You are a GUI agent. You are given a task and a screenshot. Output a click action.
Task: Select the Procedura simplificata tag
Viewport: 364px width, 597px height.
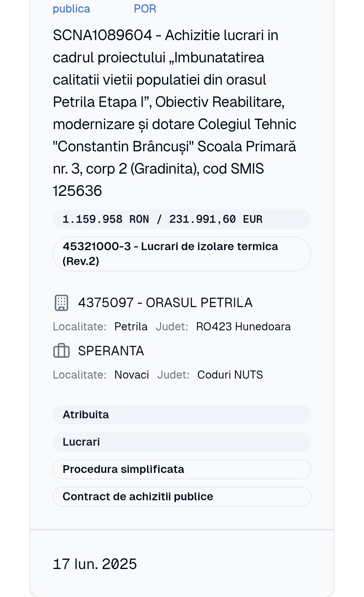[182, 469]
